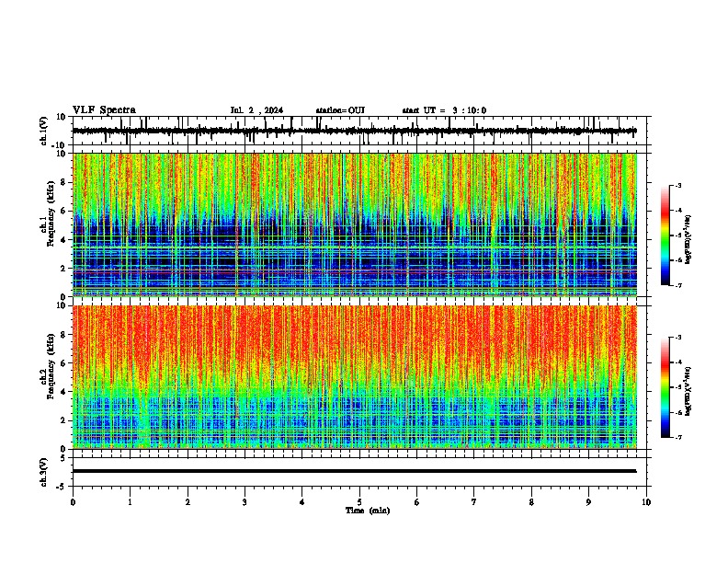This screenshot has height=563, width=728.
Task: Click the ch.2 spectrogram color scale bar
Action: tap(665, 387)
